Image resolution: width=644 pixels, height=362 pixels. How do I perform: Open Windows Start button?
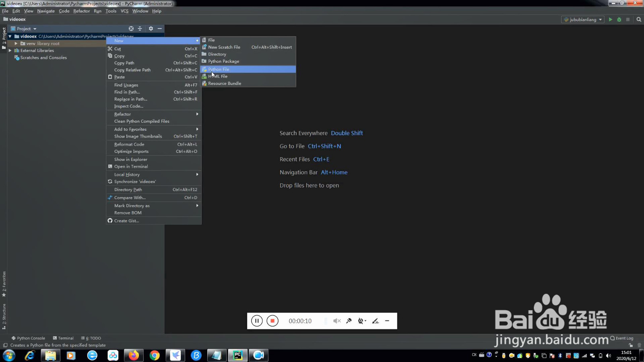pyautogui.click(x=9, y=355)
